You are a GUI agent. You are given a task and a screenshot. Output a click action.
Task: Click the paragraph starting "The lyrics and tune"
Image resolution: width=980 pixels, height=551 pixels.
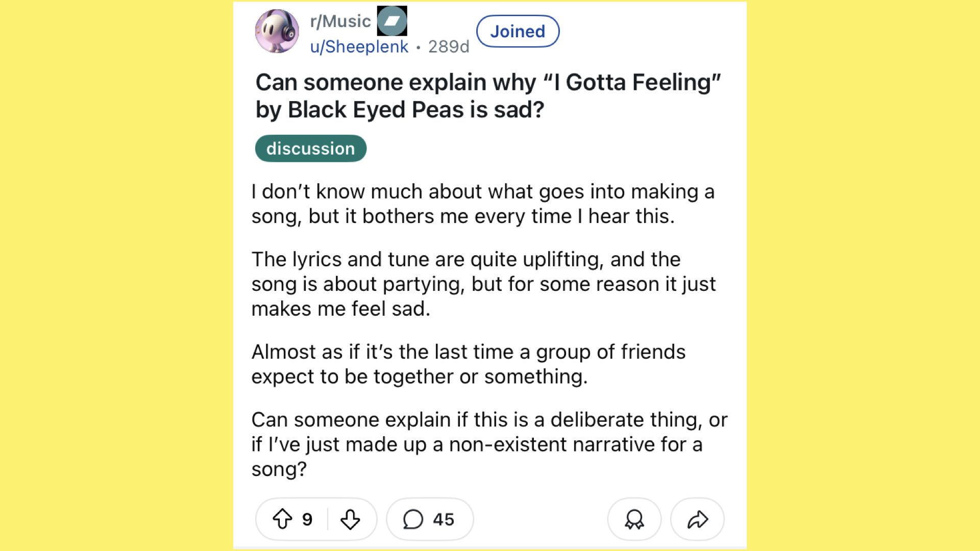point(482,284)
